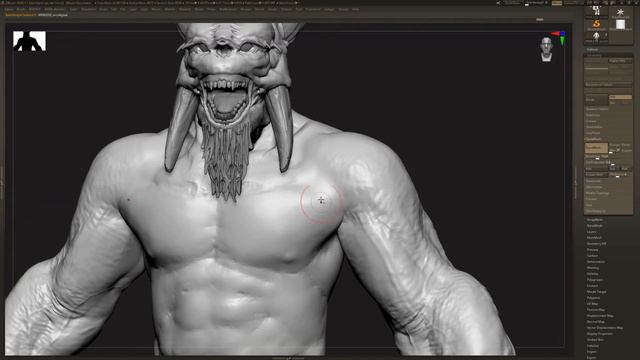Expand the Position section
The image size is (640, 360).
[591, 199]
